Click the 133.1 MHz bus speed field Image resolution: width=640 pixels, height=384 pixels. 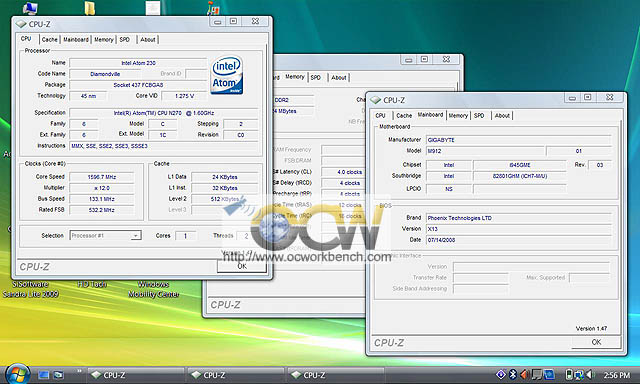coord(102,199)
